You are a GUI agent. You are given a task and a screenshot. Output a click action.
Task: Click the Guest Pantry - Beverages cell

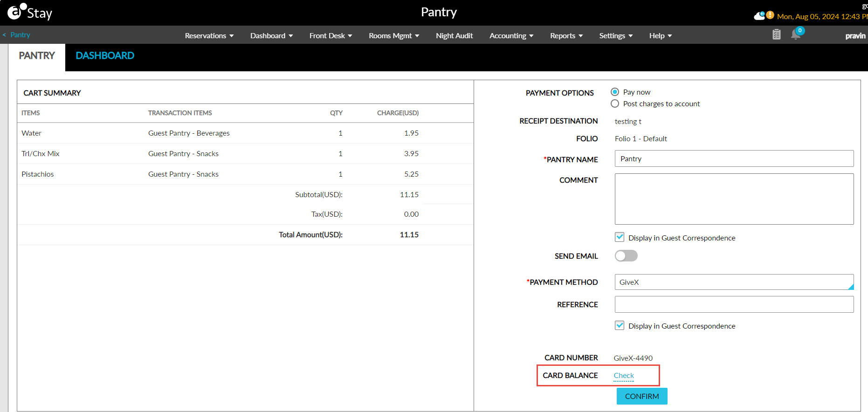click(x=189, y=133)
